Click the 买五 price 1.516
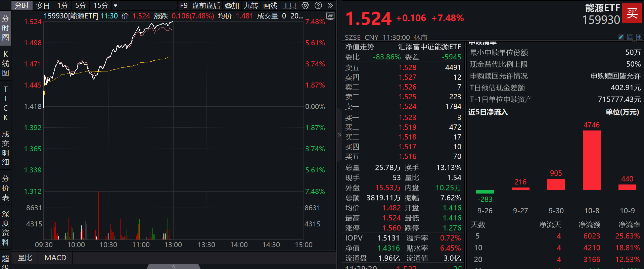This screenshot has width=644, height=269. click(x=407, y=156)
